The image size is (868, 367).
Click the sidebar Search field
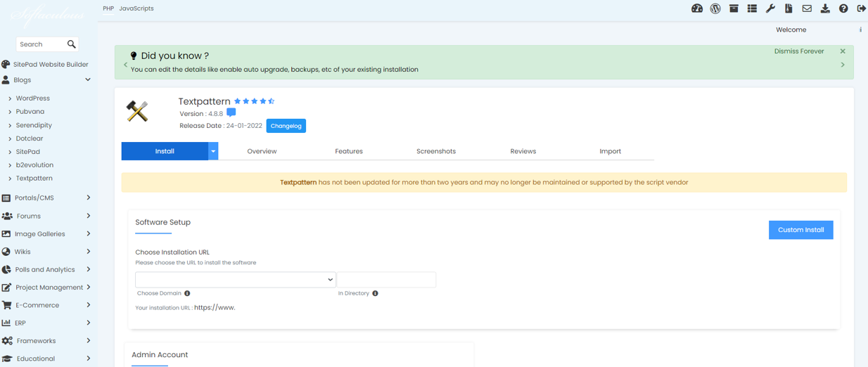(41, 44)
